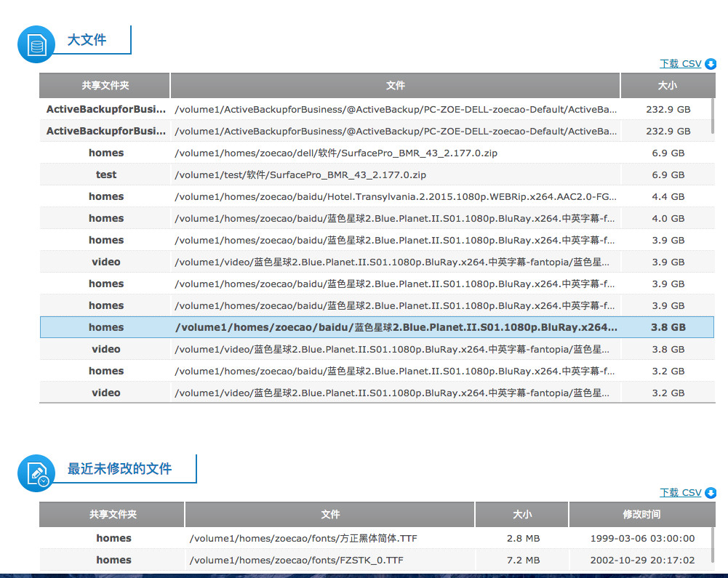Screen dimensions: 728x578
Task: Sort least-modified table by 修改时间 header
Action: [641, 515]
